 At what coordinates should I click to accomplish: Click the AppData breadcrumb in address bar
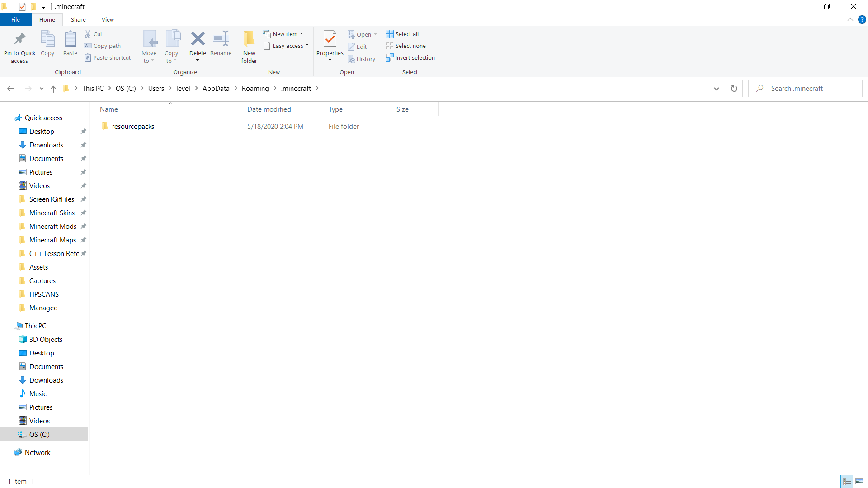coord(216,89)
